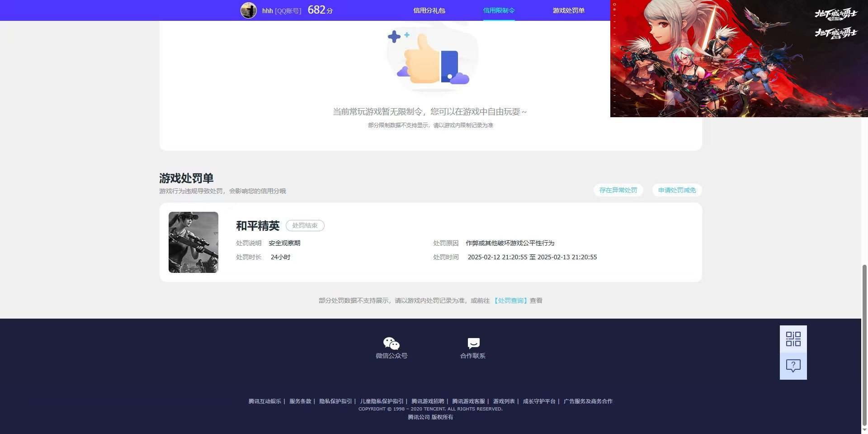Screen dimensions: 868x434
Task: Click the 作弊或其他破坏游戏公平性行为 reason text
Action: 510,243
